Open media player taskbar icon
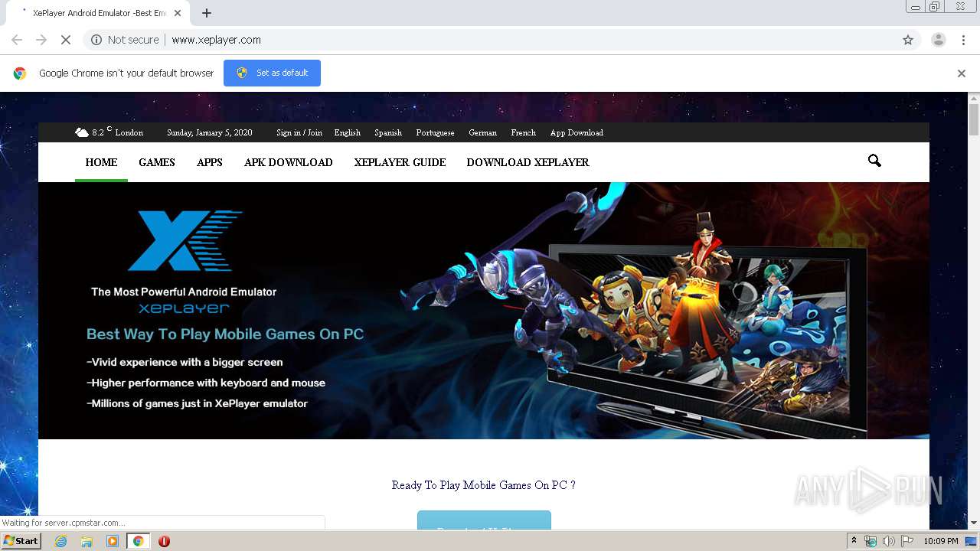980x551 pixels. (x=113, y=541)
